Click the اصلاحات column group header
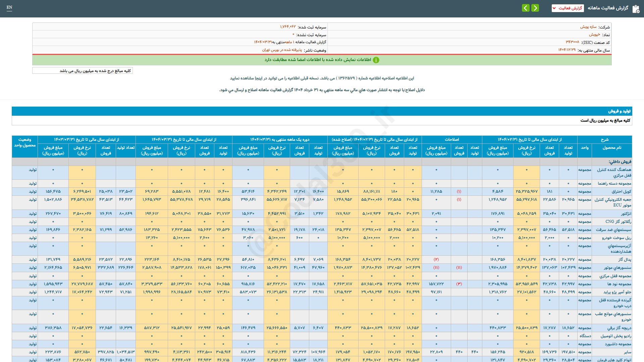The height and width of the screenshot is (362, 644). pyautogui.click(x=452, y=139)
